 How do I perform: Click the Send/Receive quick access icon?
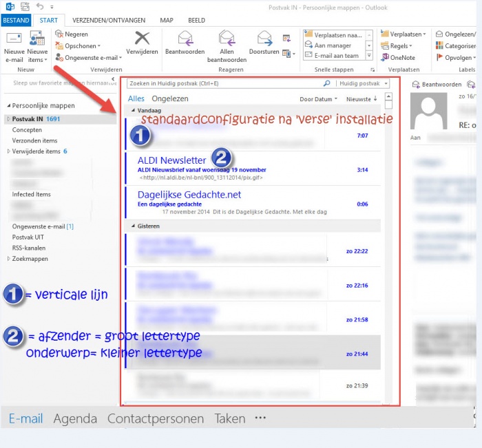pyautogui.click(x=25, y=6)
